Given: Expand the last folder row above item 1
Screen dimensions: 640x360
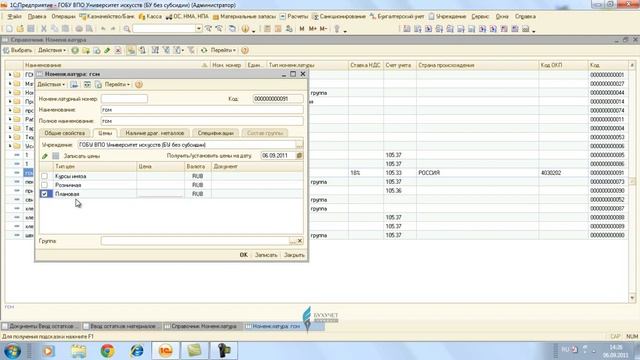Looking at the screenshot, I should click(10, 146).
